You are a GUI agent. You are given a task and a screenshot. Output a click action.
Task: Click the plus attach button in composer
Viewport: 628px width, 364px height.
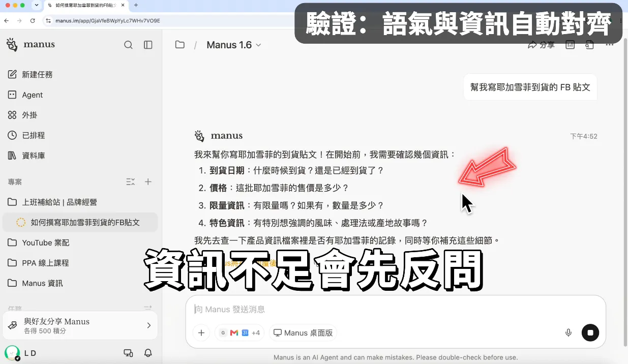coord(201,333)
